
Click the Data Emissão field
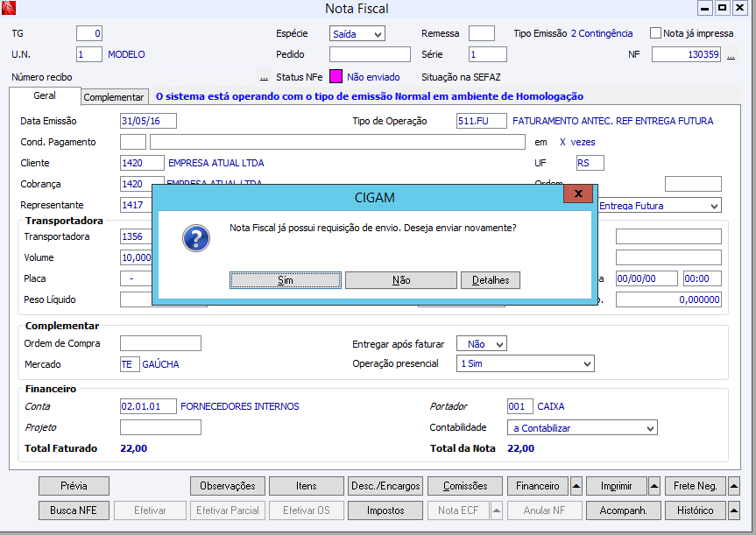pyautogui.click(x=148, y=121)
